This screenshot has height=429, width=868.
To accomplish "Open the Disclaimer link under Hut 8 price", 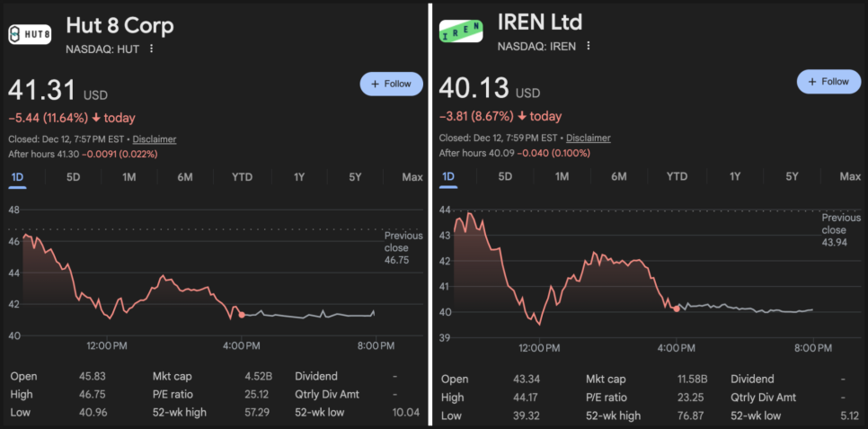I will 155,139.
